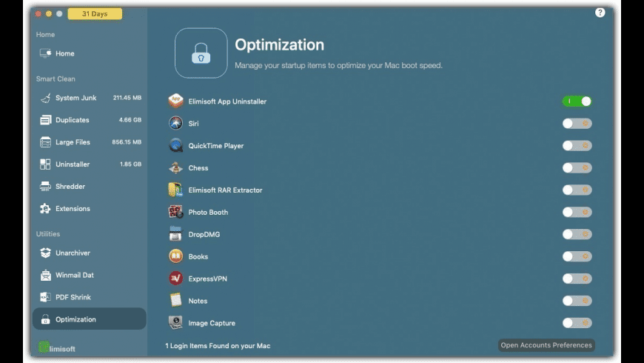This screenshot has height=363, width=644.
Task: Click the System Junk broom icon
Action: click(x=45, y=98)
